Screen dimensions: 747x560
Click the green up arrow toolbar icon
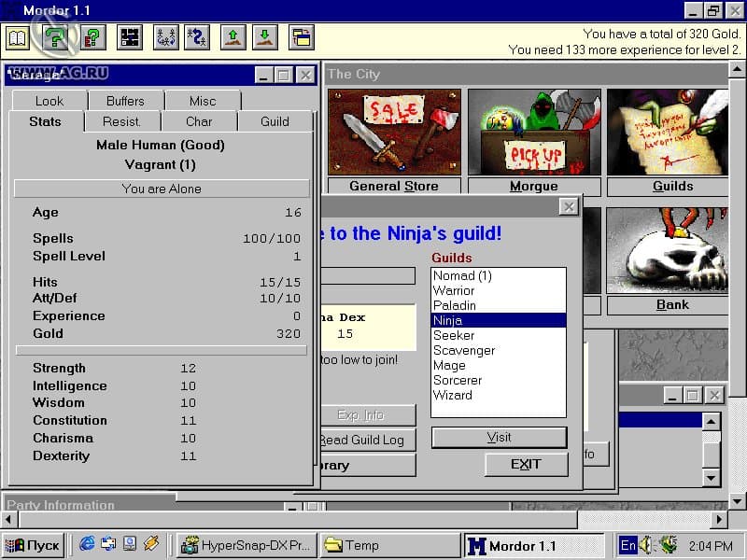pos(233,37)
